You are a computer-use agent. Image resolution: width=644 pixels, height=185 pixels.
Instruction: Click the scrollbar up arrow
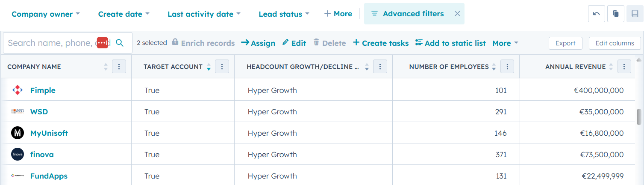pos(639,60)
